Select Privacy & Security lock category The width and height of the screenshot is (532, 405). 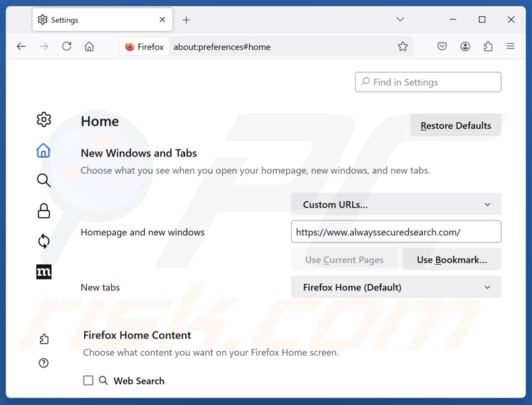click(44, 211)
